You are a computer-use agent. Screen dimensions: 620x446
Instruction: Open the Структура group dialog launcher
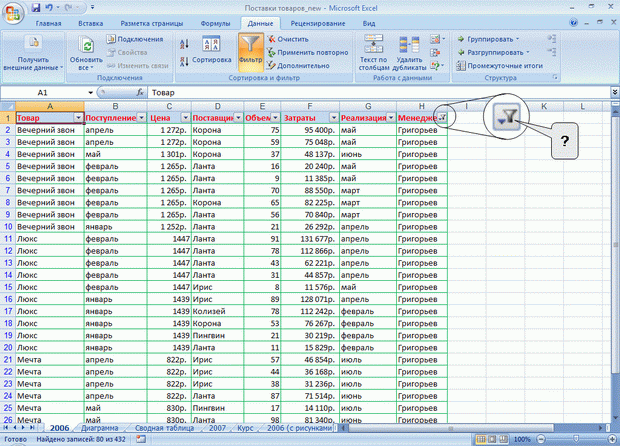tap(555, 77)
